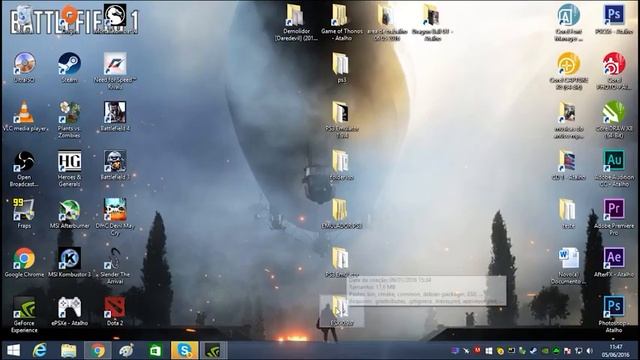Image resolution: width=640 pixels, height=360 pixels.
Task: Open the Steam desktop shortcut
Action: [69, 67]
